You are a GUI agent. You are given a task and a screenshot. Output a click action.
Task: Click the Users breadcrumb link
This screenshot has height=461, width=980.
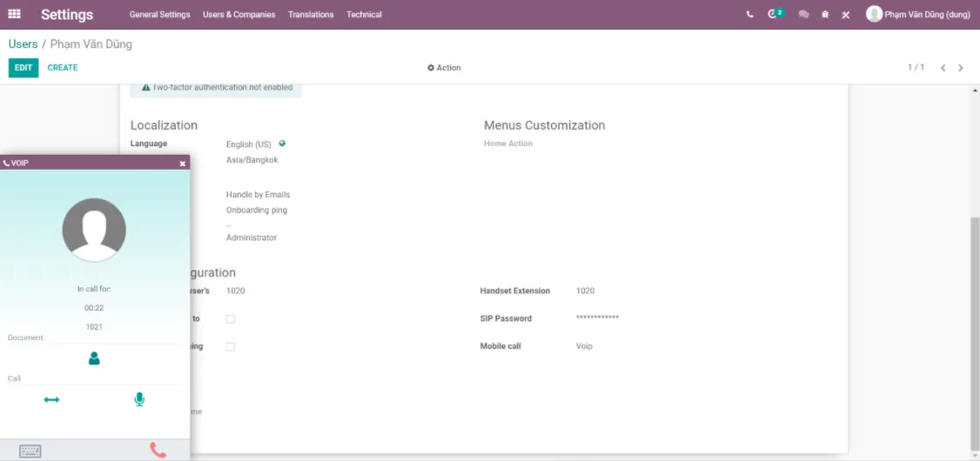click(23, 44)
